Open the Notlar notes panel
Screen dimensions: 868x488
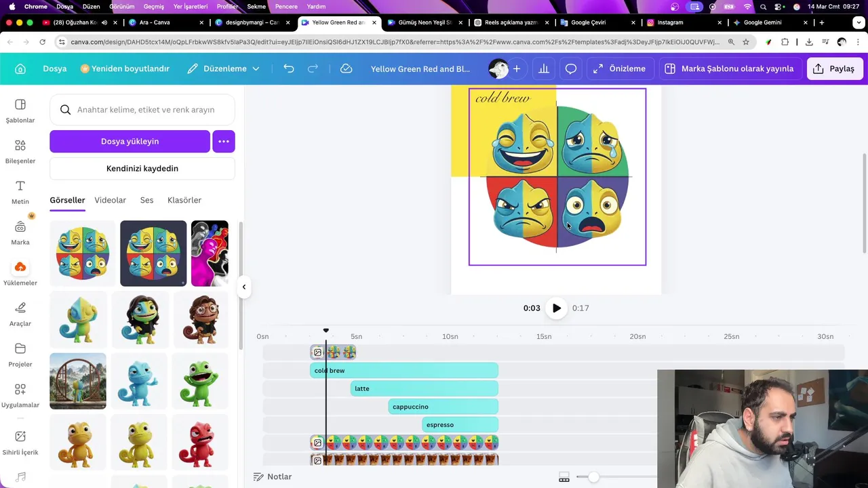pyautogui.click(x=273, y=476)
